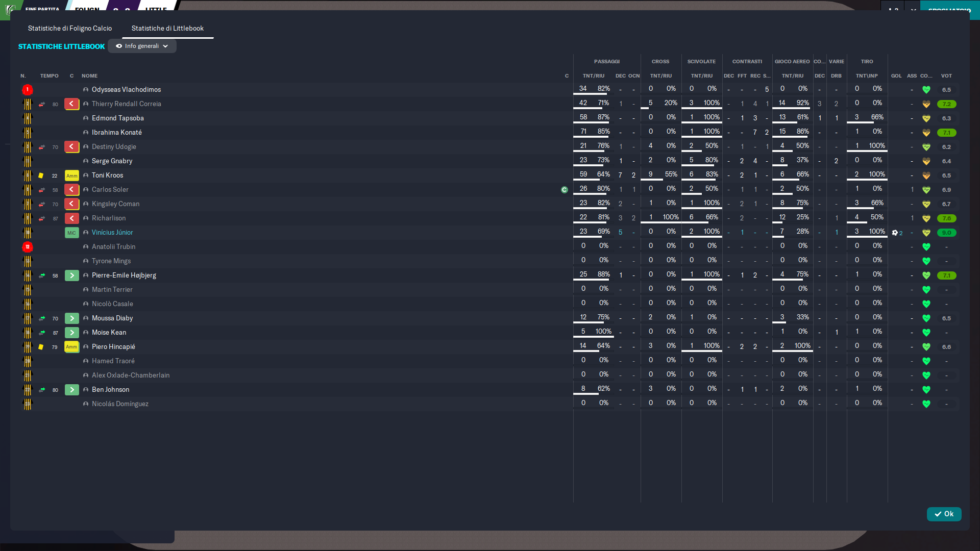Image resolution: width=980 pixels, height=551 pixels.
Task: Click substituted-off icon for Richarlison
Action: click(x=71, y=218)
